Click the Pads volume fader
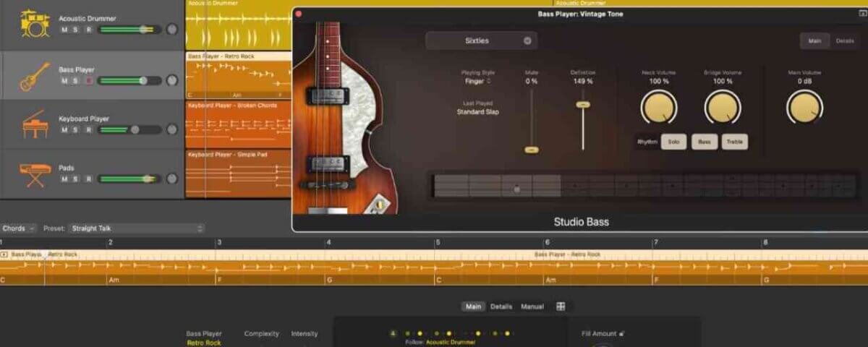 pos(130,179)
